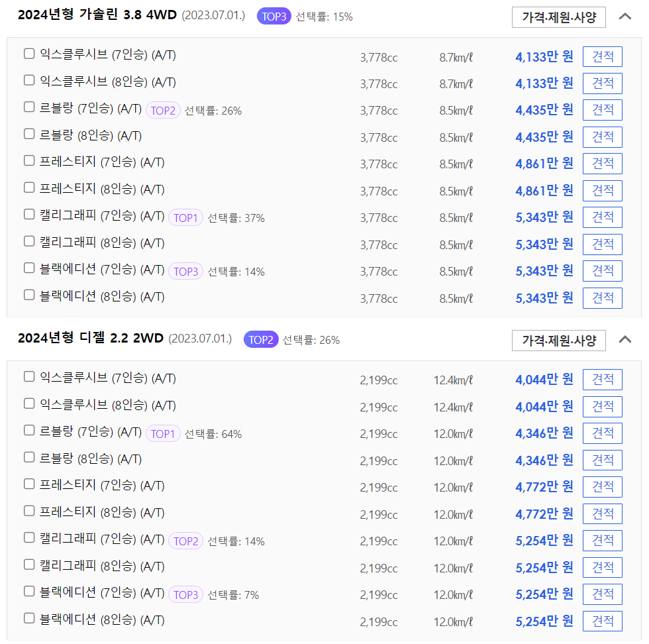Viewport: 649px width, 644px height.
Task: Open 가격·제원·사양 for 디젤 2.2 2WD
Action: [559, 341]
